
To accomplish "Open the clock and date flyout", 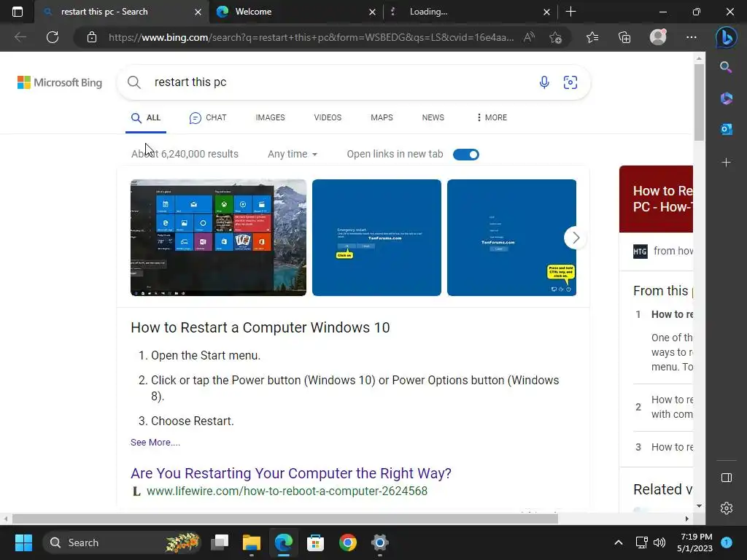I will click(x=694, y=542).
